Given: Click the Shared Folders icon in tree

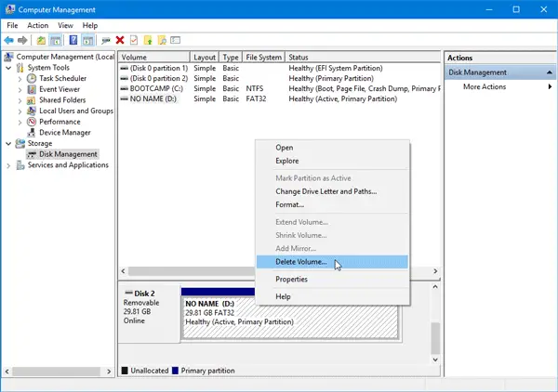Looking at the screenshot, I should point(32,100).
